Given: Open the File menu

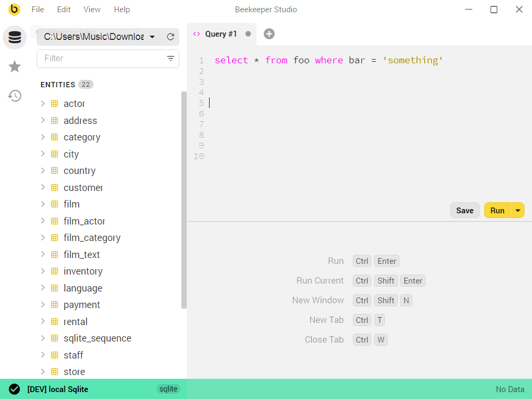Looking at the screenshot, I should pyautogui.click(x=37, y=9).
